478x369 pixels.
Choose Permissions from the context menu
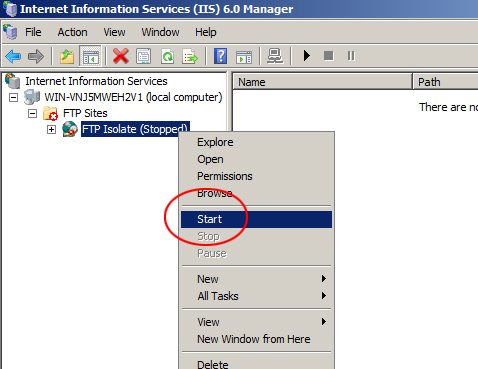coord(257,176)
